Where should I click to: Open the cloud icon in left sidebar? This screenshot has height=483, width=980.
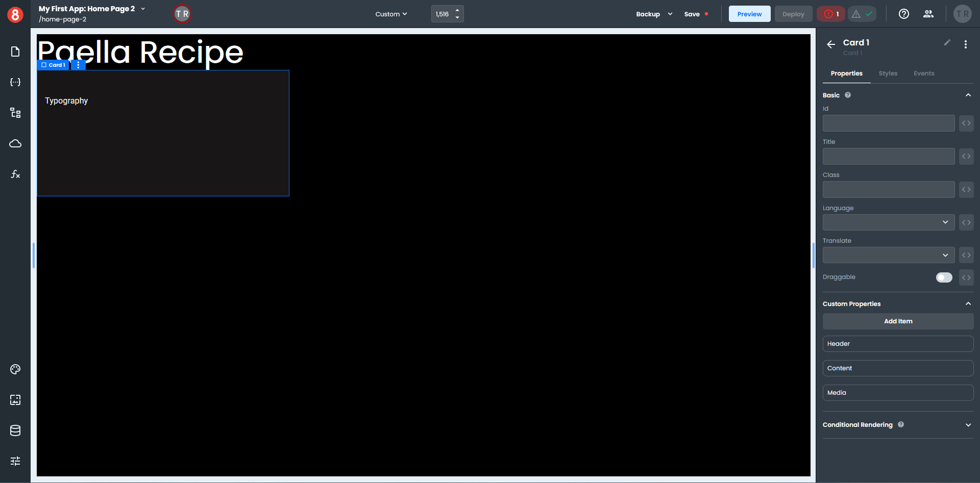click(x=15, y=143)
